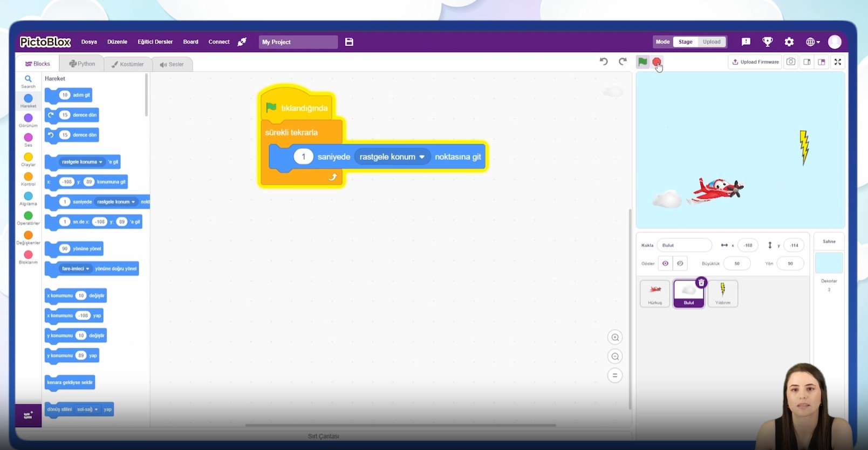Hide the sprite using crossed eye icon
This screenshot has height=450, width=868.
pyautogui.click(x=680, y=263)
